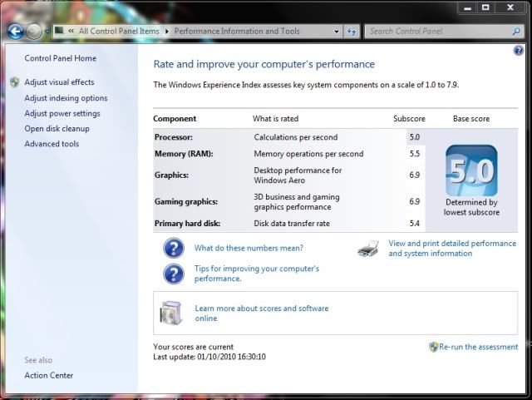The height and width of the screenshot is (400, 532).
Task: Click Processor subscore 5.0
Action: click(414, 137)
